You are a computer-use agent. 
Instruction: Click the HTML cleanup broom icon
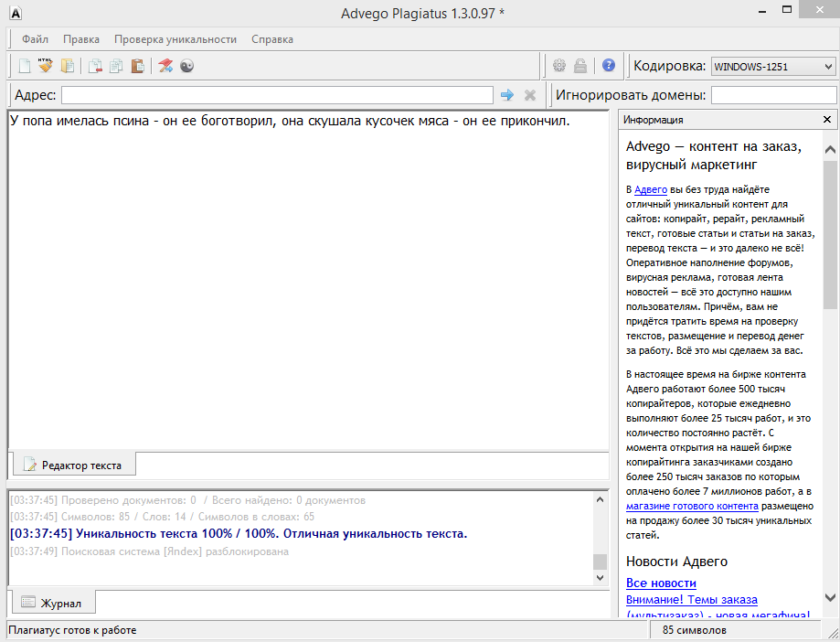(x=45, y=66)
